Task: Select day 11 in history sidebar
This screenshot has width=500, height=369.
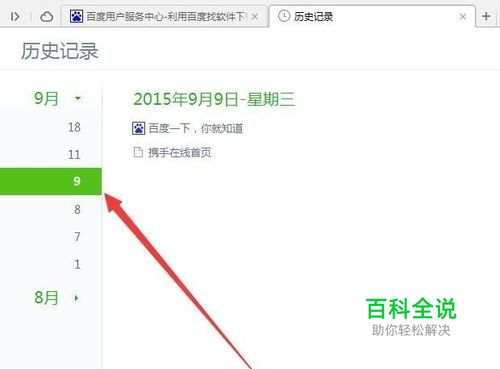Action: click(x=74, y=154)
